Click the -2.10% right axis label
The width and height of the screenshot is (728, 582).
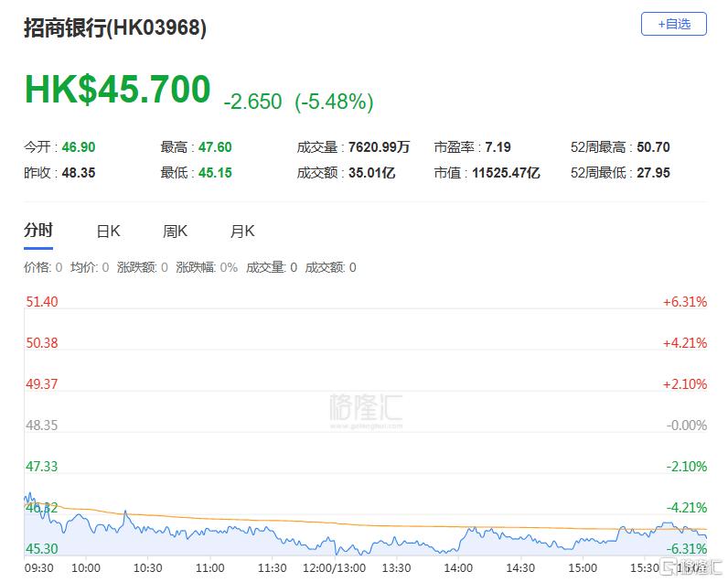[x=687, y=467]
